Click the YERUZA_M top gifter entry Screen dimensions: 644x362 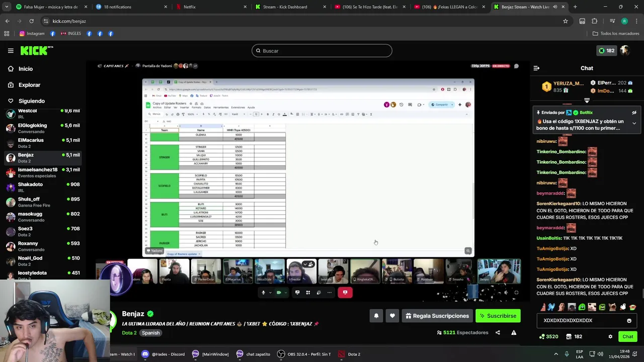pos(563,86)
